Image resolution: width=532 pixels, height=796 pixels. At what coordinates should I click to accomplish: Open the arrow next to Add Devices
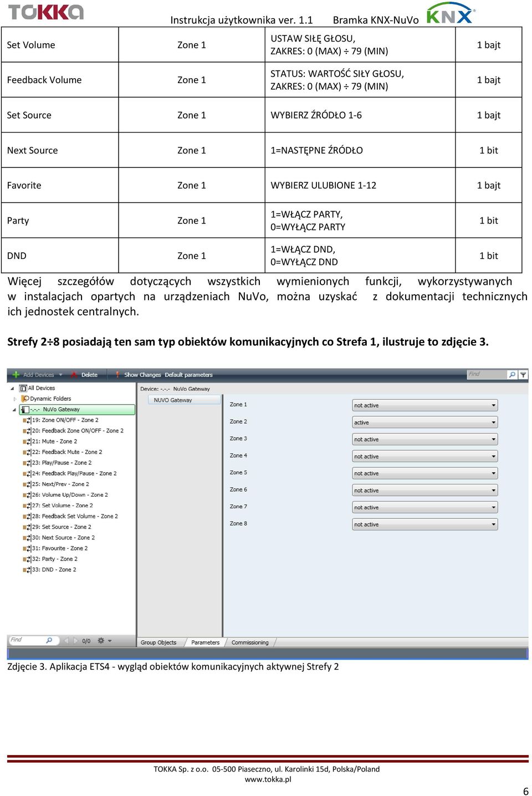point(60,375)
